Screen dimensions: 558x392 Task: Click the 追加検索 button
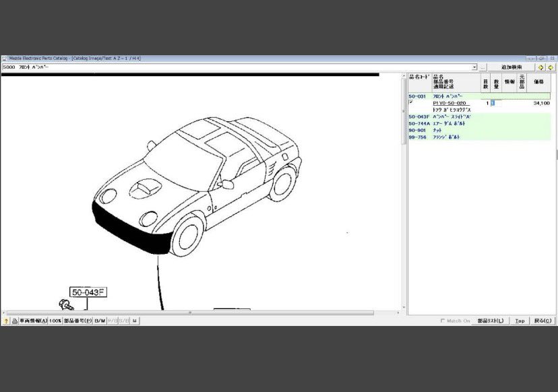click(511, 67)
